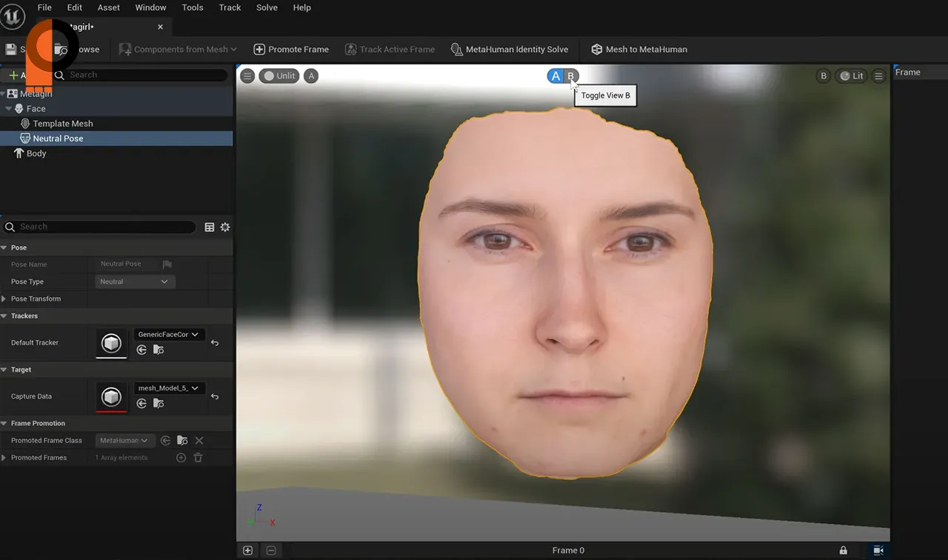Browse to Capture Data asset in content browser
Viewport: 948px width, 560px height.
click(158, 404)
